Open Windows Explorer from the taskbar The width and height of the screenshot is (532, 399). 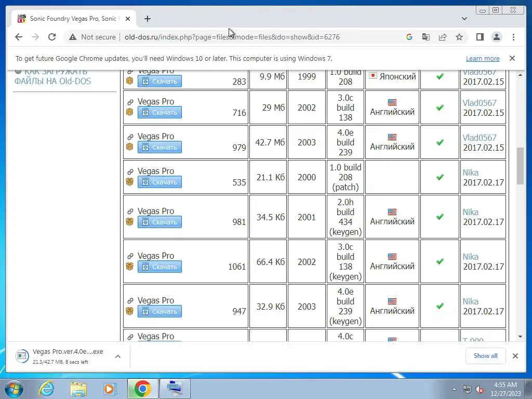78,389
